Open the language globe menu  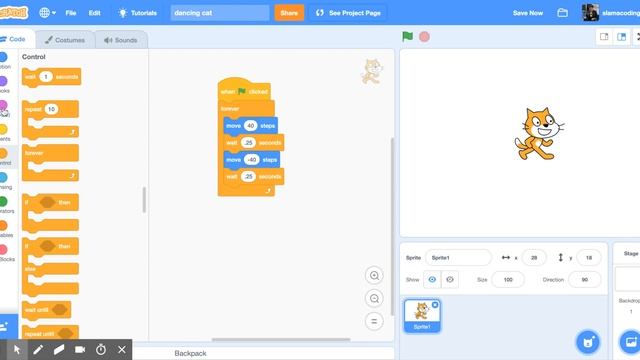coord(47,13)
